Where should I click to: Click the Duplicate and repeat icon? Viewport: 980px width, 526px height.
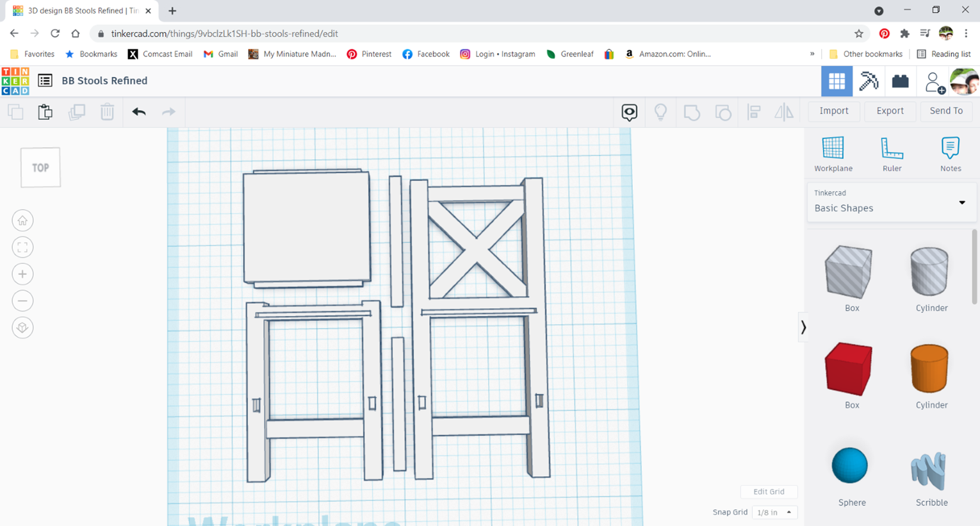click(x=77, y=112)
